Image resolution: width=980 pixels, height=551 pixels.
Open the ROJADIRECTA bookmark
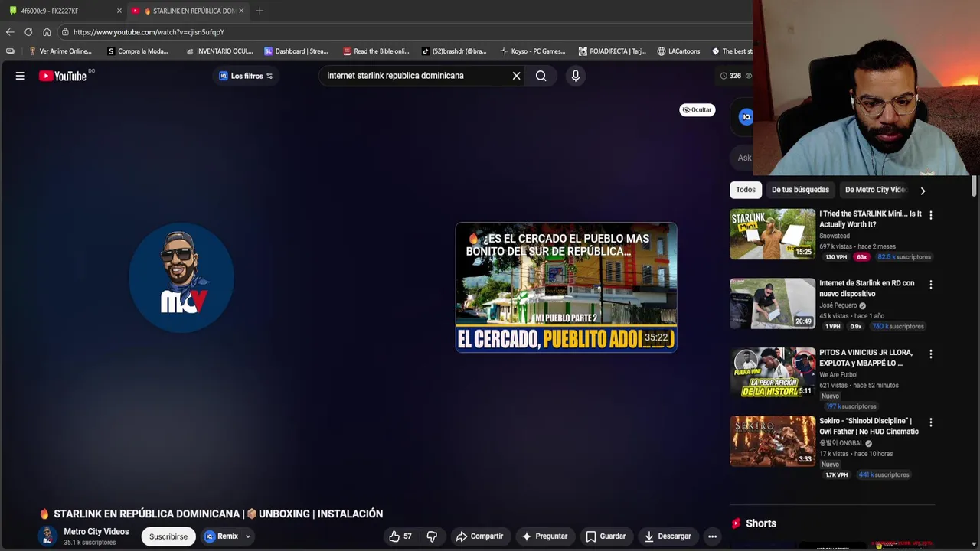pyautogui.click(x=612, y=51)
